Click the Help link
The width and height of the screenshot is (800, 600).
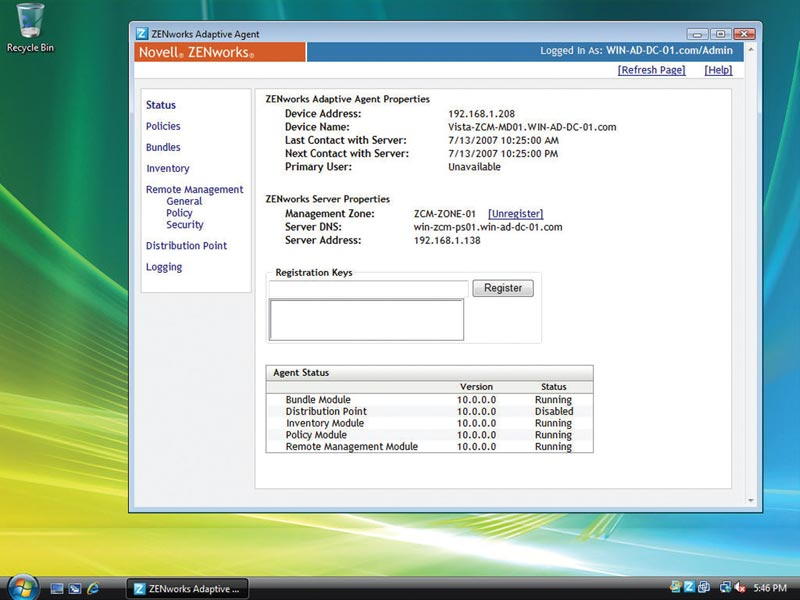click(718, 70)
